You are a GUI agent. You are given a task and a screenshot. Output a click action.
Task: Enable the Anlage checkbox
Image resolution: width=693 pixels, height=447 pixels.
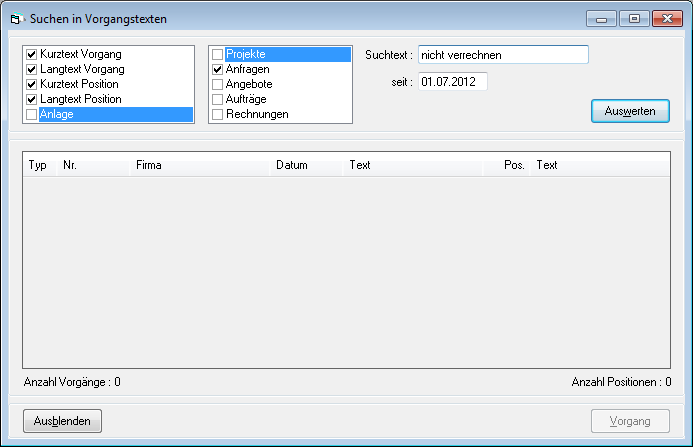point(32,115)
